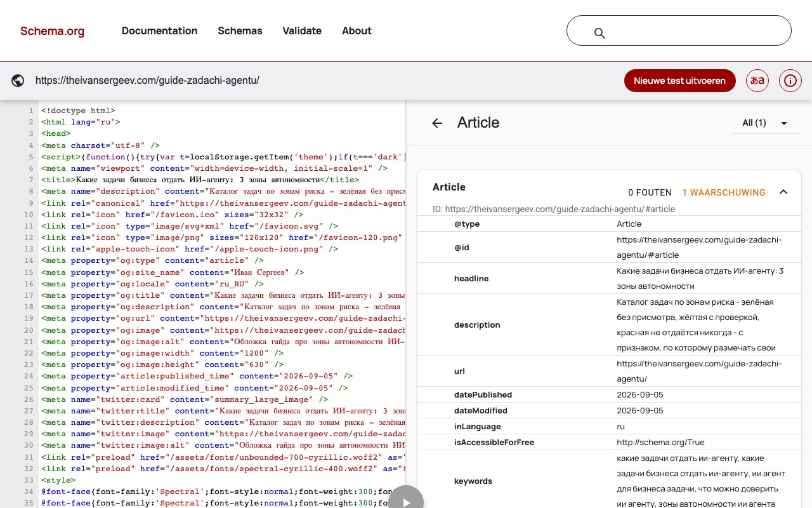Click the url property value
Image resolution: width=812 pixels, height=508 pixels.
(699, 371)
